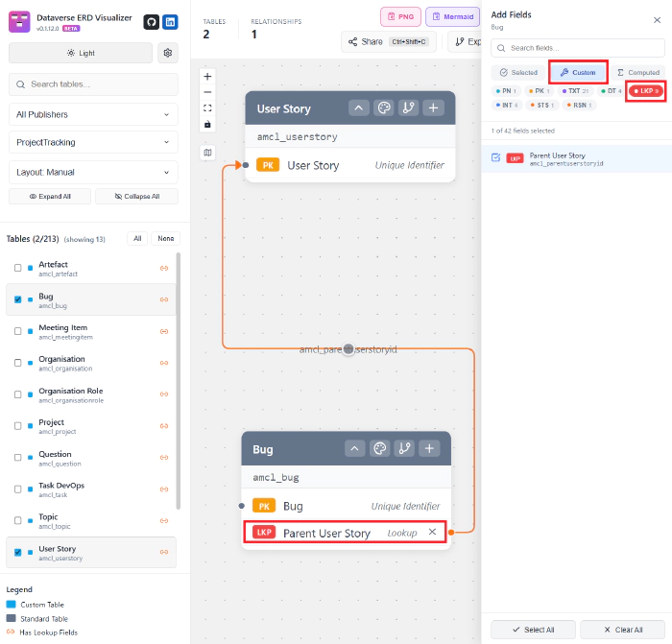The width and height of the screenshot is (672, 644).
Task: Check the Artefact table checkbox
Action: coord(17,269)
